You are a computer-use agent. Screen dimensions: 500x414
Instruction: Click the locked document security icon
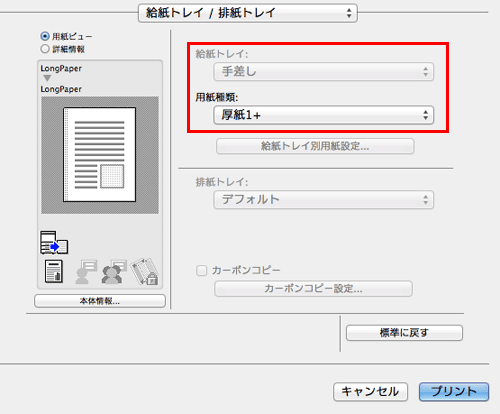(x=145, y=271)
